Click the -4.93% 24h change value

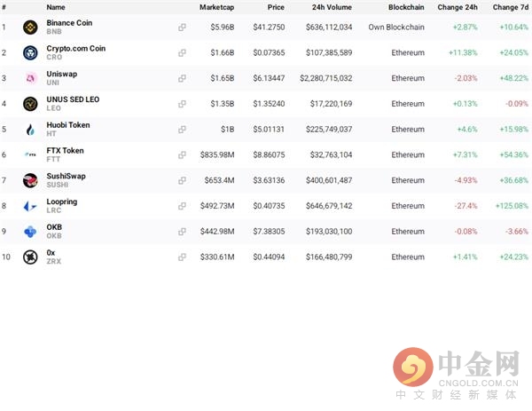(465, 180)
